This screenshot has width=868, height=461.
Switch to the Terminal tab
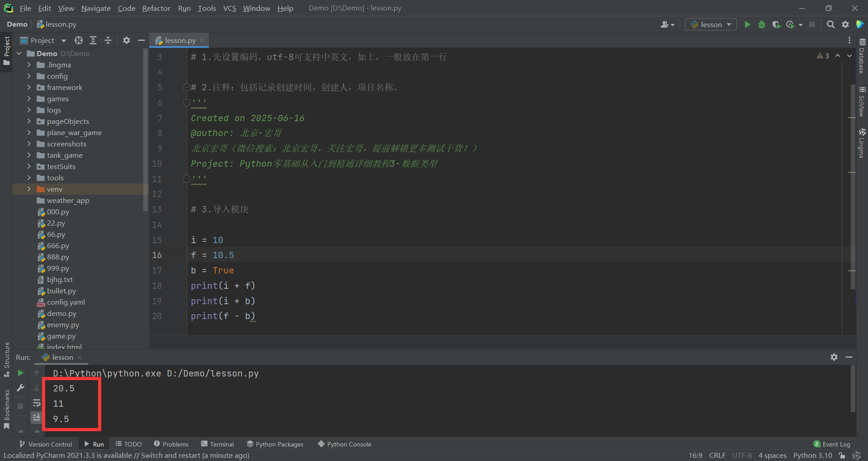217,444
